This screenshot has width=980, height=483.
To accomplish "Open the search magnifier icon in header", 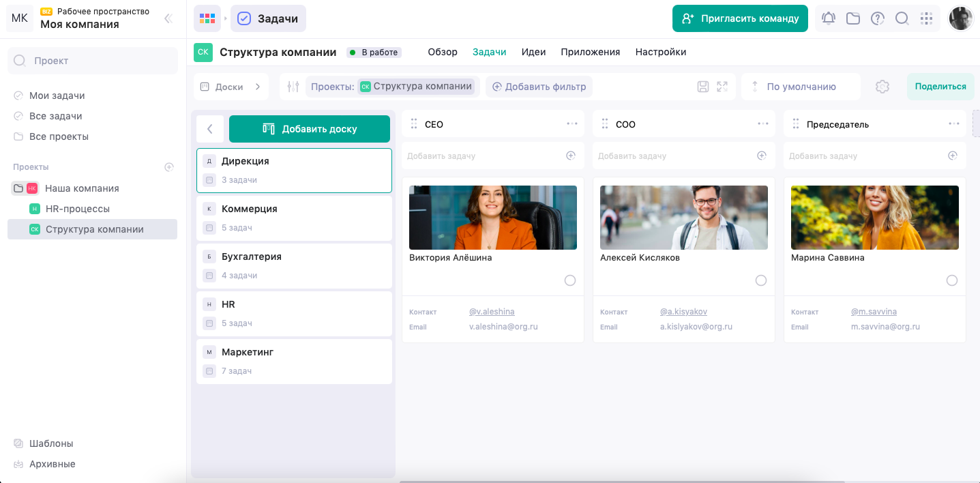I will point(902,18).
